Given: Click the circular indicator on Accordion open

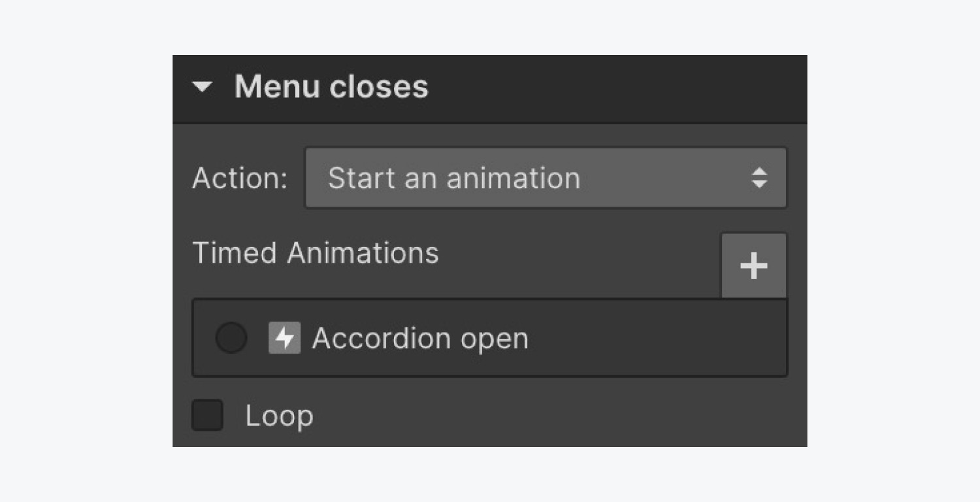Looking at the screenshot, I should [231, 338].
